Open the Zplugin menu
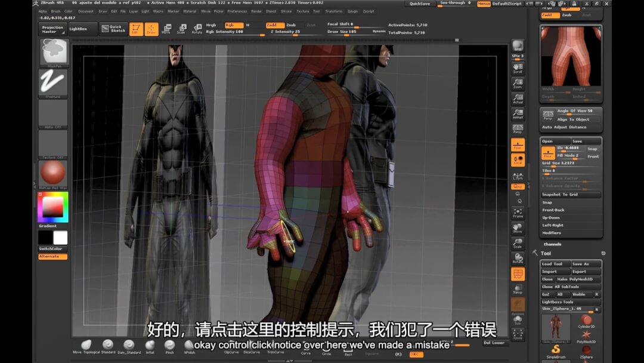 [x=352, y=11]
